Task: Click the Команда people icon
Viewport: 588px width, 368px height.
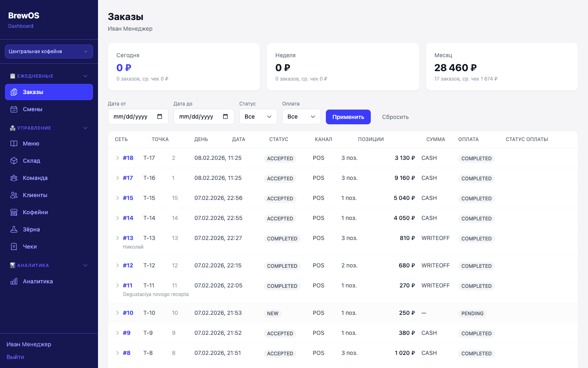Action: 14,178
